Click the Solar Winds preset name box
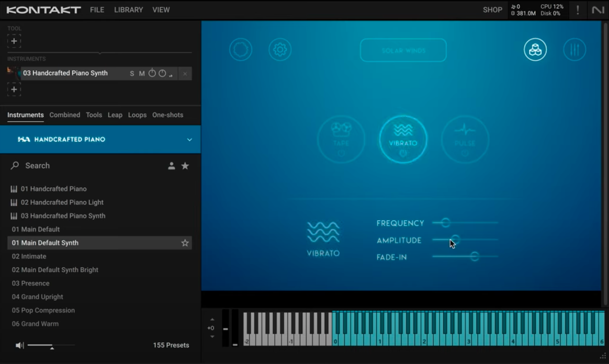Image resolution: width=609 pixels, height=364 pixels. click(403, 50)
